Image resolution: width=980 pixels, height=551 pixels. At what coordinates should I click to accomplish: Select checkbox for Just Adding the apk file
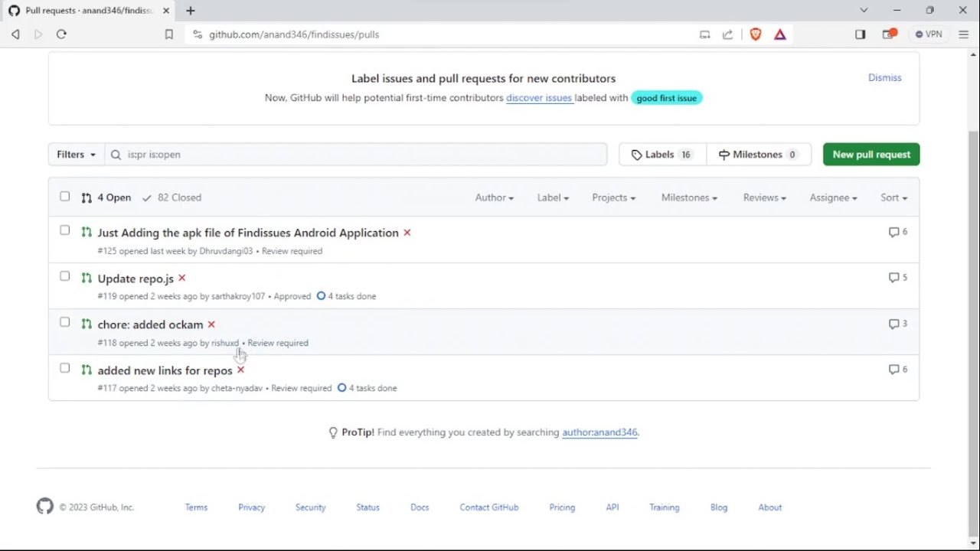coord(65,230)
